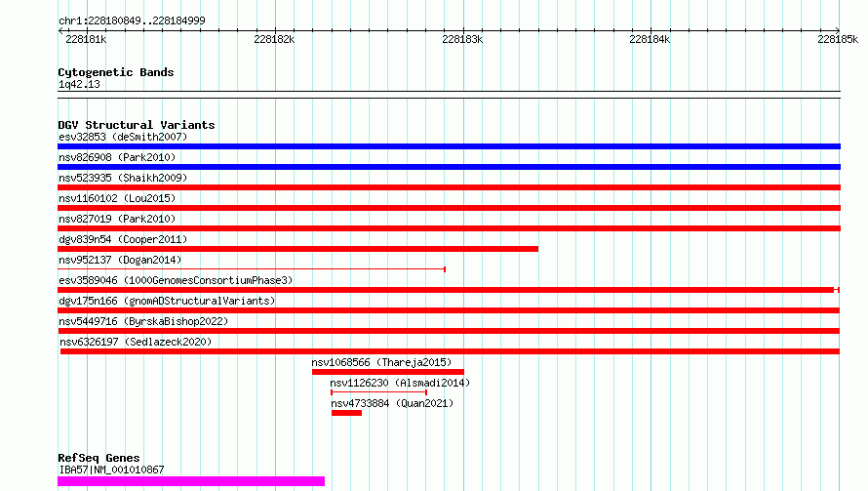
Task: Click the esv3589046 1000GenomesConsortiumPhase3 bar
Action: [449, 290]
